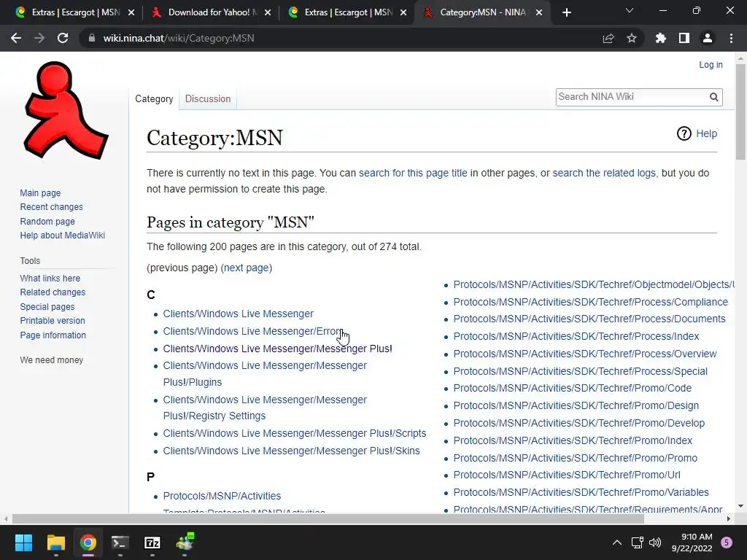747x560 pixels.
Task: Open Chrome three-dot menu
Action: pos(731,38)
